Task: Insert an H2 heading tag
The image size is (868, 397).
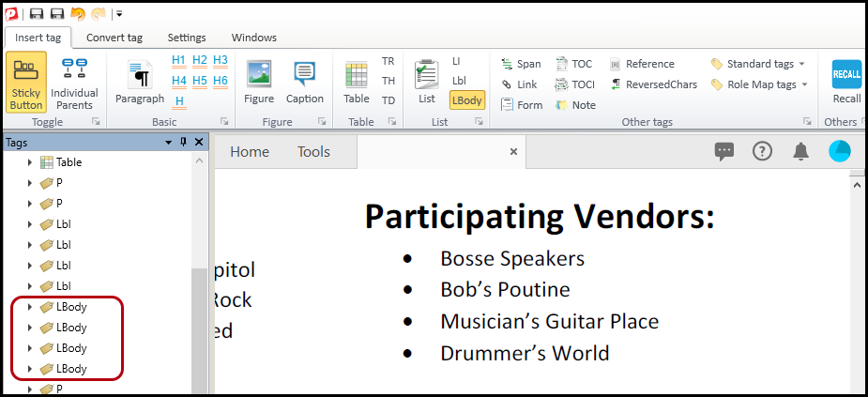Action: pos(200,60)
